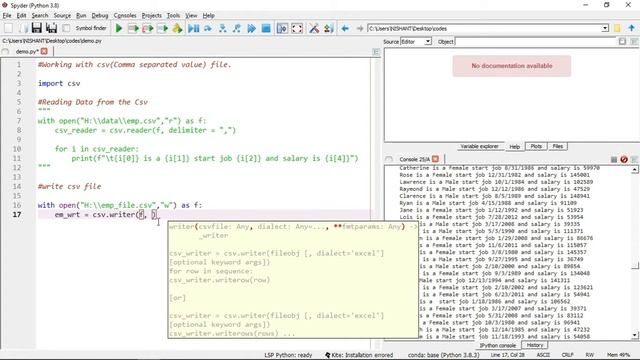Run current cell and advance

coord(148,28)
